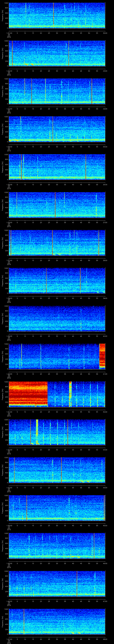Select the red line near 37 s in the 1:42:00 spectrogram
Image resolution: width=114 pixels, height=644 pixels.
68,432
